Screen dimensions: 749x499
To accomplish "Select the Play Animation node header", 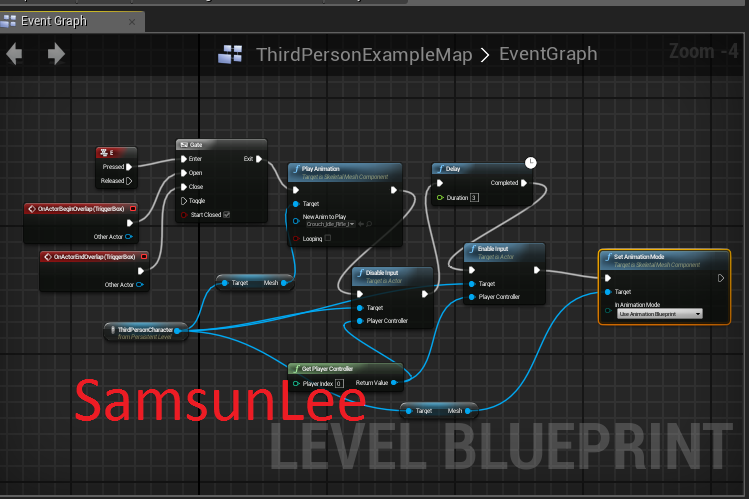I will tap(345, 172).
